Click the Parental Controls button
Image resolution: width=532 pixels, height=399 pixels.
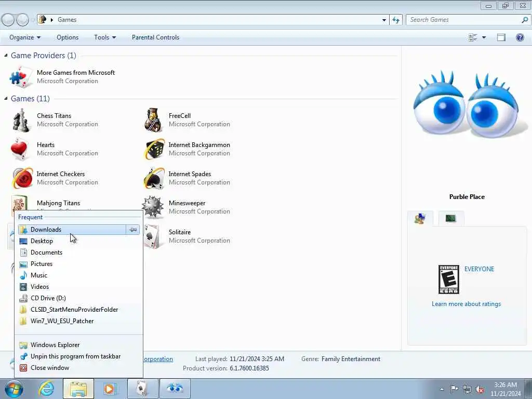[155, 37]
